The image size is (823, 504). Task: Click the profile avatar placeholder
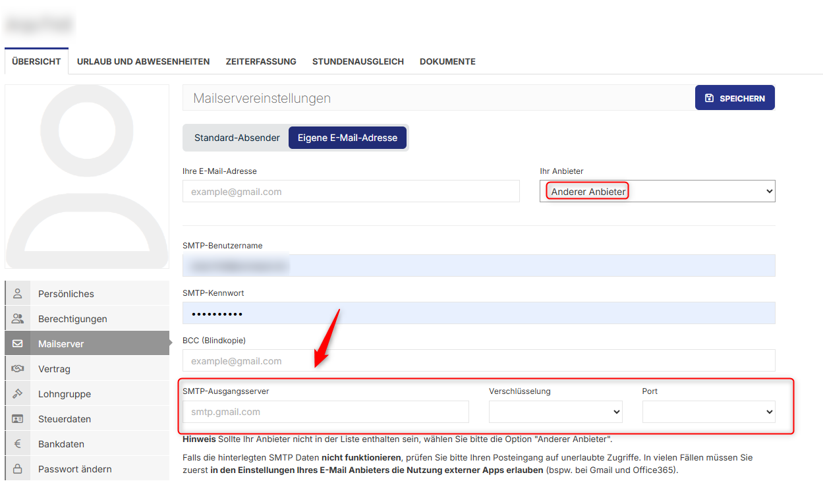(86, 177)
